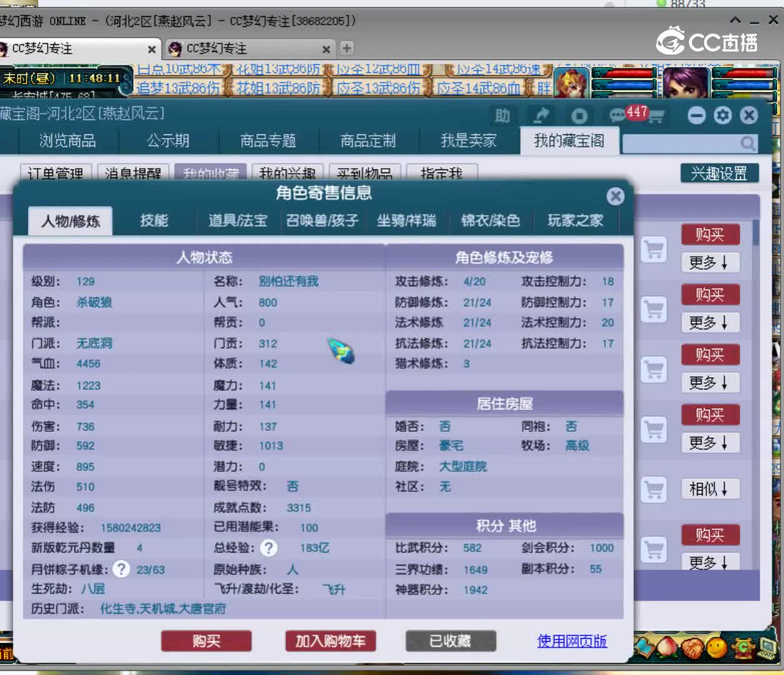
Task: Click the purple-haired character portrait
Action: [686, 82]
